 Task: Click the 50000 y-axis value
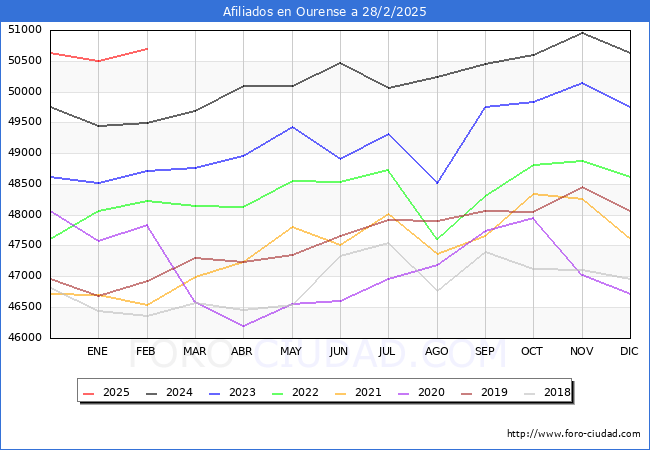point(25,91)
